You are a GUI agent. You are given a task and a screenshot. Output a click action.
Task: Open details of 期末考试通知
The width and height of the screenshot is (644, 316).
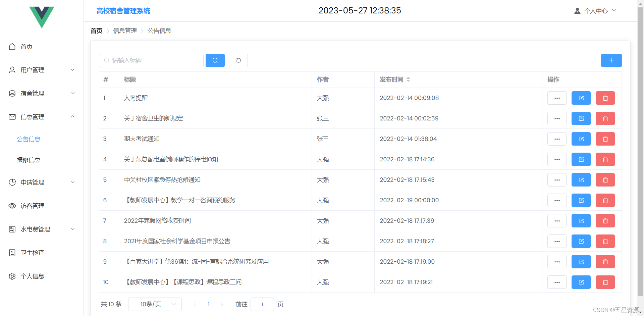(557, 139)
